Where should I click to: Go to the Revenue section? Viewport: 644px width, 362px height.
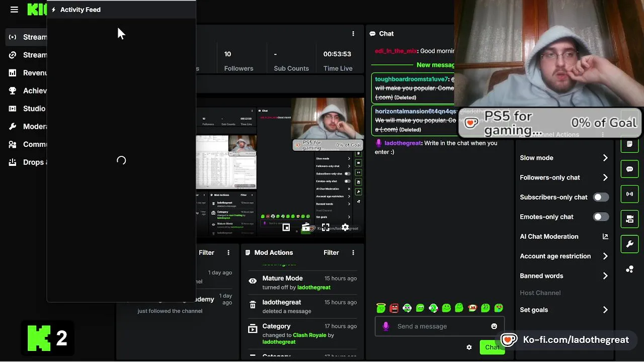[28, 73]
